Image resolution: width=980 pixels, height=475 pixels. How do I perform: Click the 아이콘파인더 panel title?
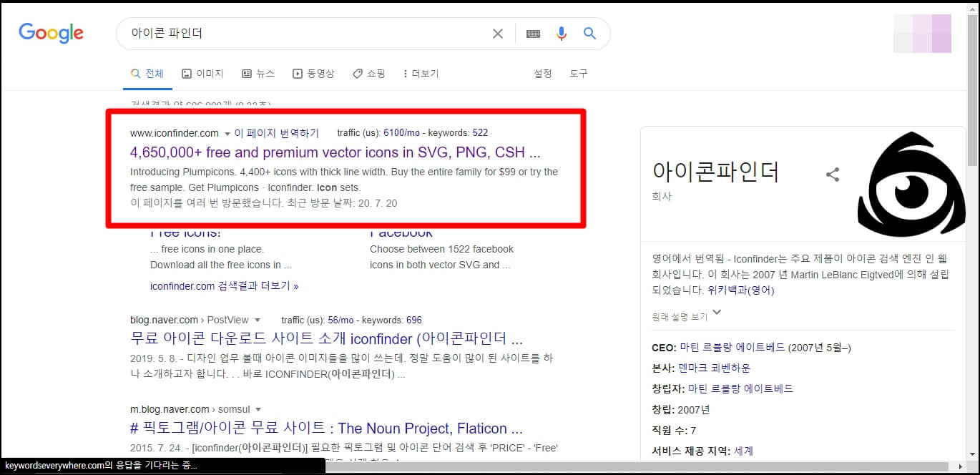(x=716, y=172)
